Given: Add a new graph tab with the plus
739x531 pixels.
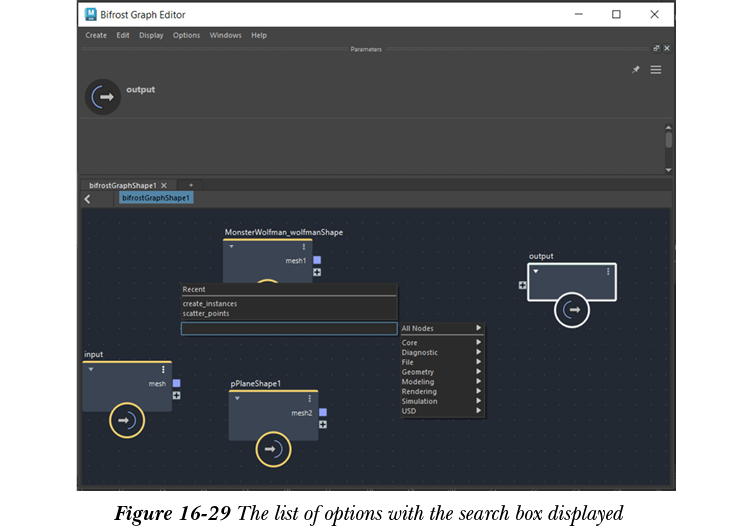Looking at the screenshot, I should [x=191, y=185].
